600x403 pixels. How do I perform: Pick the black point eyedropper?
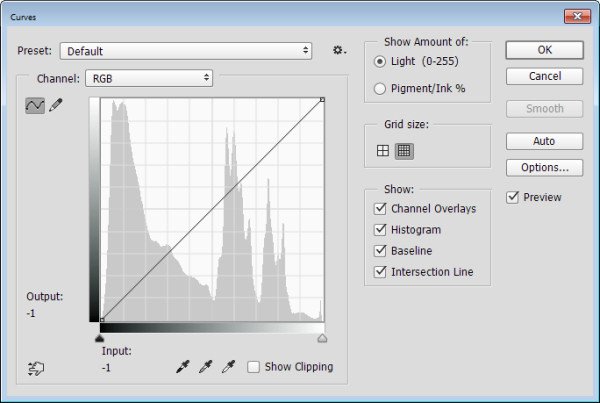[183, 367]
